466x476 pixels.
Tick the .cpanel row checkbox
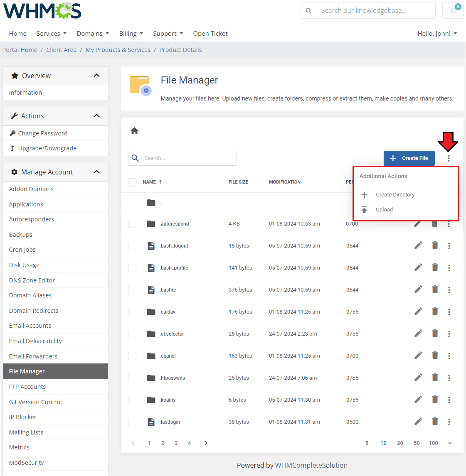pyautogui.click(x=132, y=356)
